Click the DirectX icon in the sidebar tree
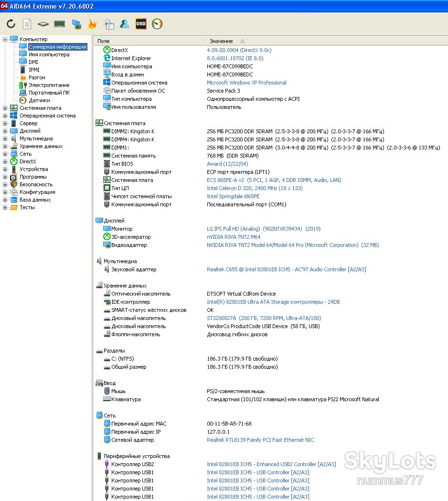Image resolution: width=448 pixels, height=501 pixels. (14, 161)
